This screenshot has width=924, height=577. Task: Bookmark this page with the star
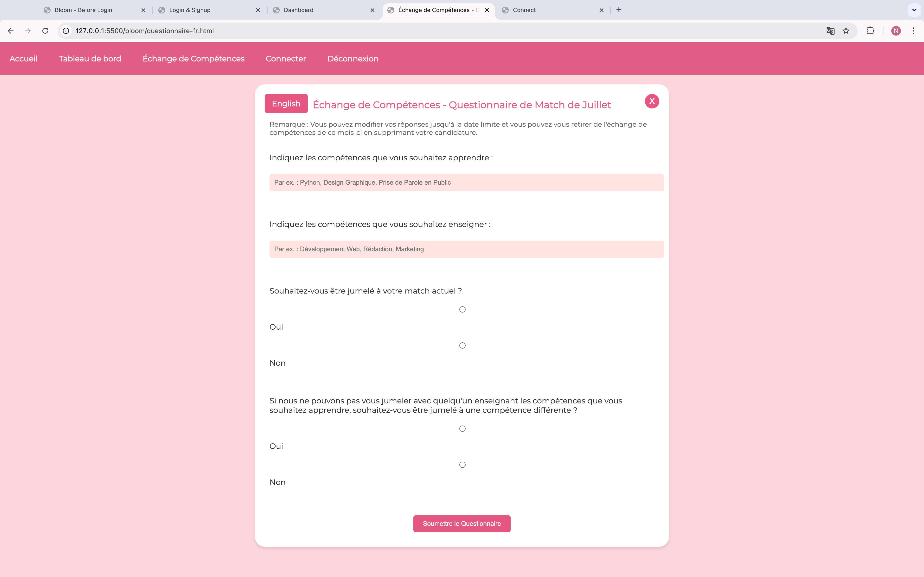846,31
